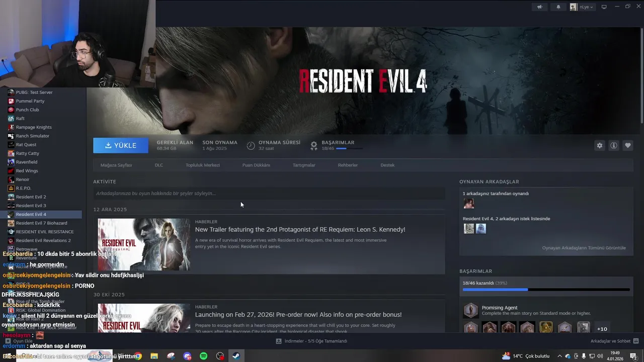
Task: Open the taskbar weather widget 14°C
Action: 526,356
